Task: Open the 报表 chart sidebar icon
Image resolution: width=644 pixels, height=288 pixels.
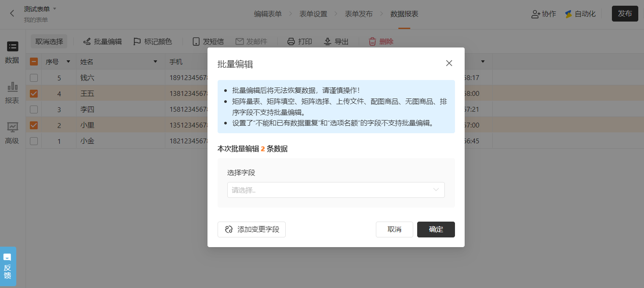Action: (x=12, y=87)
